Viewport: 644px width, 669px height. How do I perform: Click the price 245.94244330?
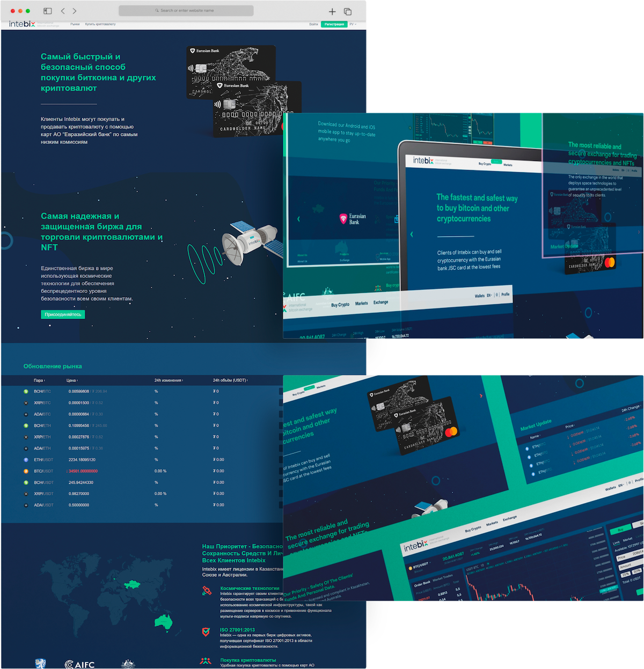pyautogui.click(x=81, y=482)
